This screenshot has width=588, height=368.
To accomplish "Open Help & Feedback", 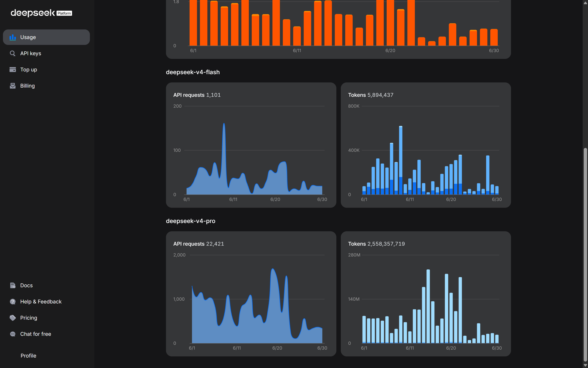I will 46,302.
